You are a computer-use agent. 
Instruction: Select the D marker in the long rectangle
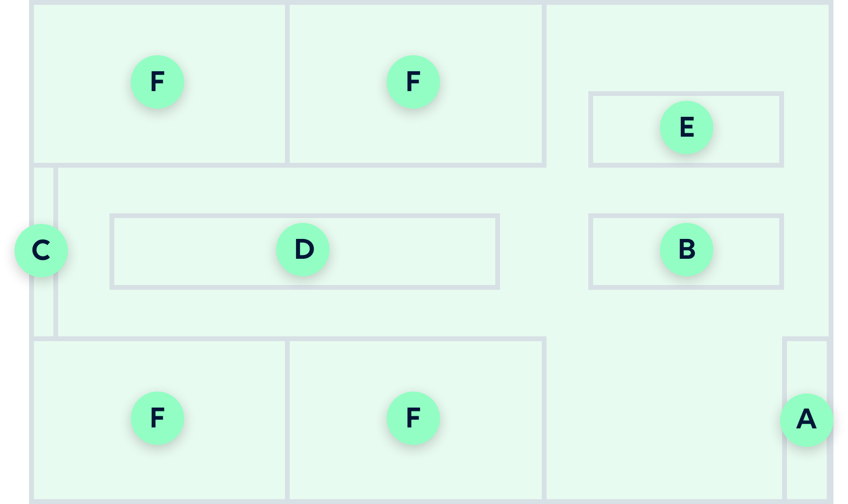pyautogui.click(x=303, y=250)
